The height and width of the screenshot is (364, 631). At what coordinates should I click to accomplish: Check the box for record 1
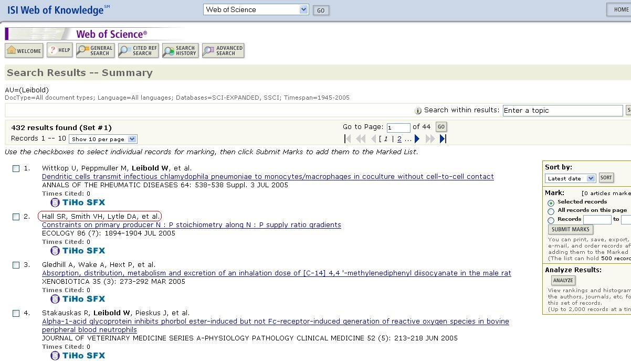tap(16, 168)
